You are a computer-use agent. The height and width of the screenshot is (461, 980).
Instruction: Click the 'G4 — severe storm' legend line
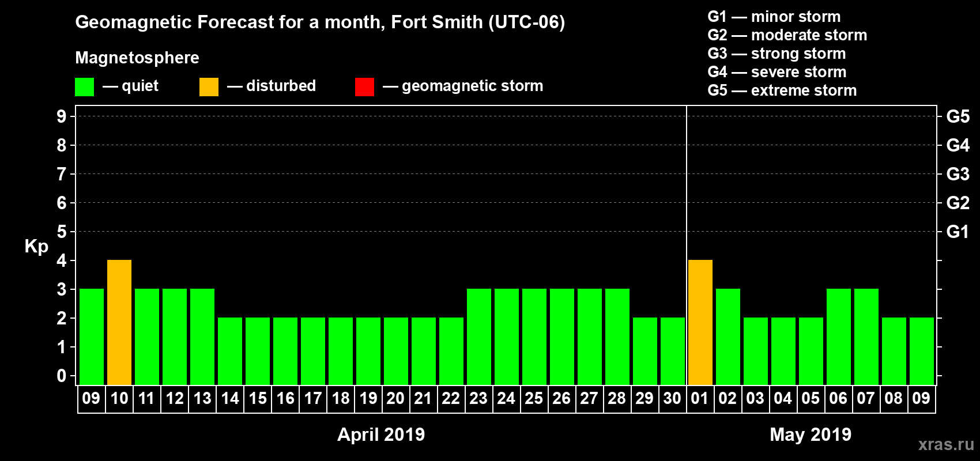[x=777, y=72]
